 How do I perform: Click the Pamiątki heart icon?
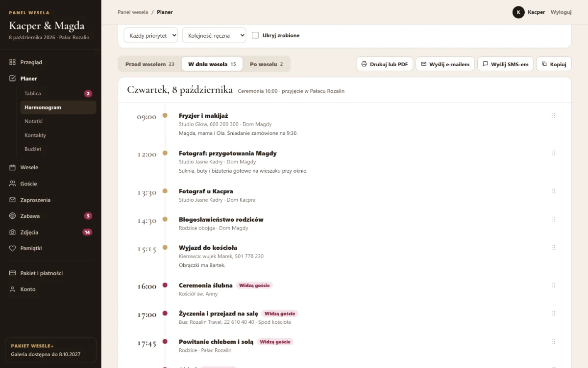coord(13,248)
